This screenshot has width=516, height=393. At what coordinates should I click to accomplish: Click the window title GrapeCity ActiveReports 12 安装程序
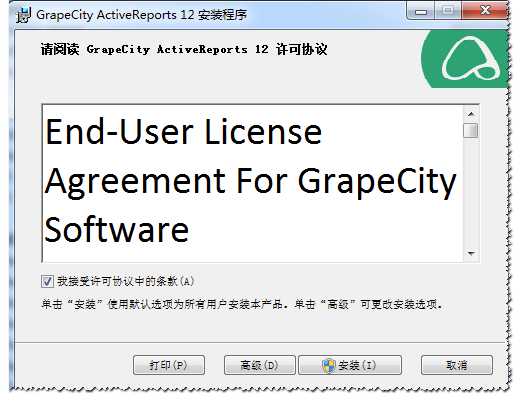coord(142,15)
